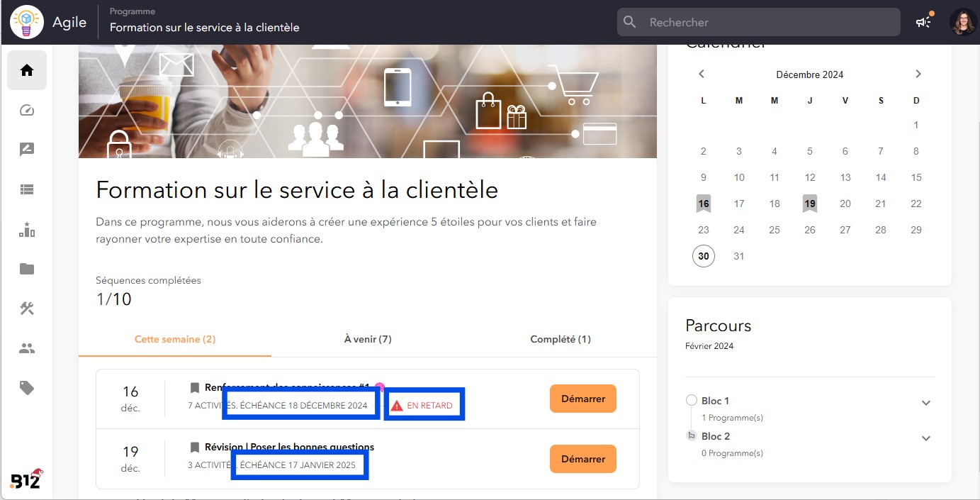Click the red warning triangle icon
Screen dimensions: 980x500
pyautogui.click(x=397, y=406)
